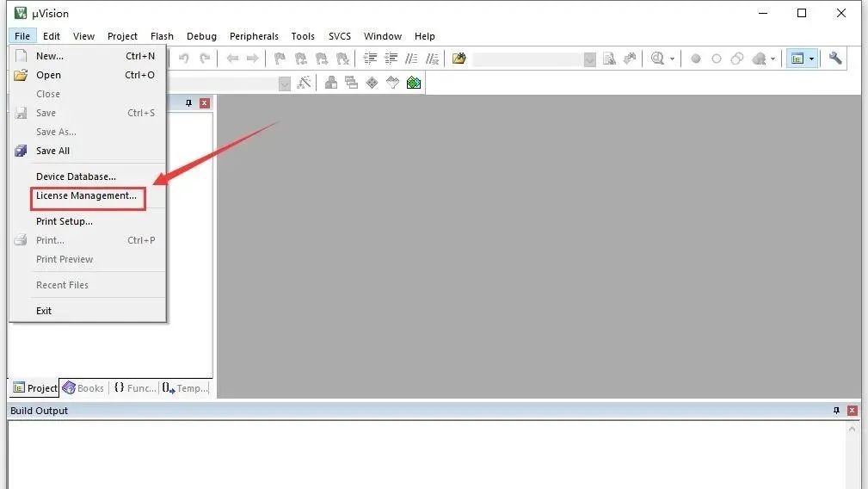
Task: Click Disable All Breakpoints icon
Action: pyautogui.click(x=736, y=59)
